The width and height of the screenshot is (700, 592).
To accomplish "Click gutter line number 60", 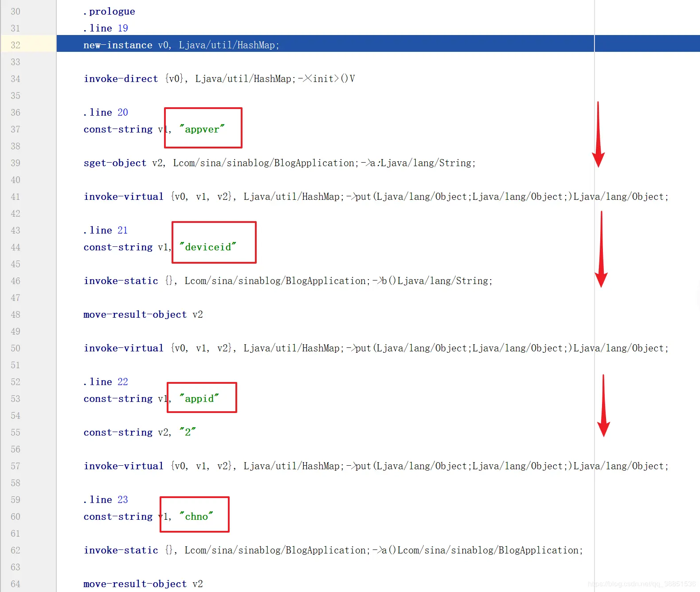I will [x=16, y=516].
